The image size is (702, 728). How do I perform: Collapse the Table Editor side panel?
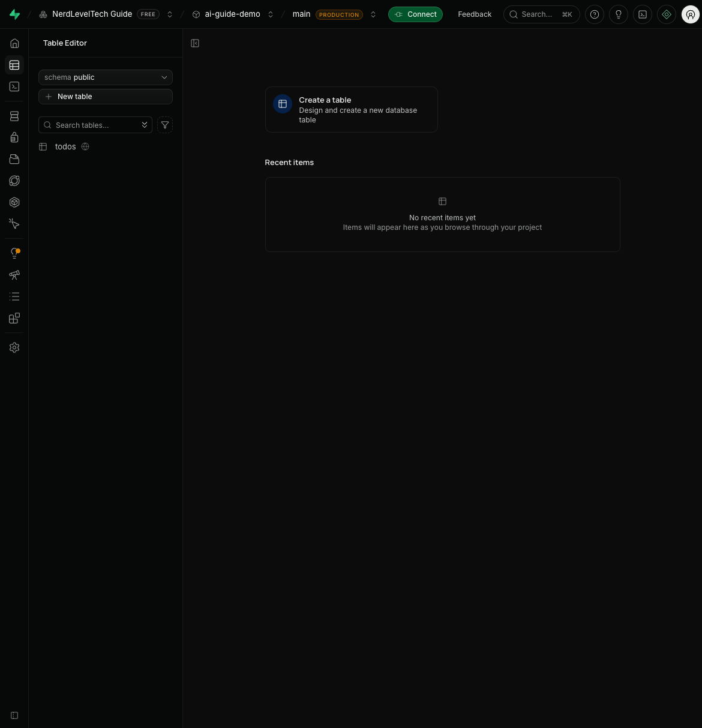click(x=195, y=43)
